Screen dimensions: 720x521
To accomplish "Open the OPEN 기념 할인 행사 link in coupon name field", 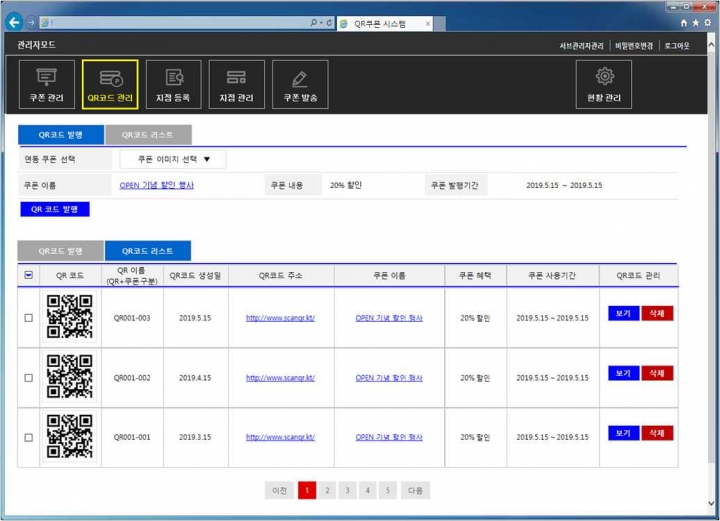I will pos(157,185).
